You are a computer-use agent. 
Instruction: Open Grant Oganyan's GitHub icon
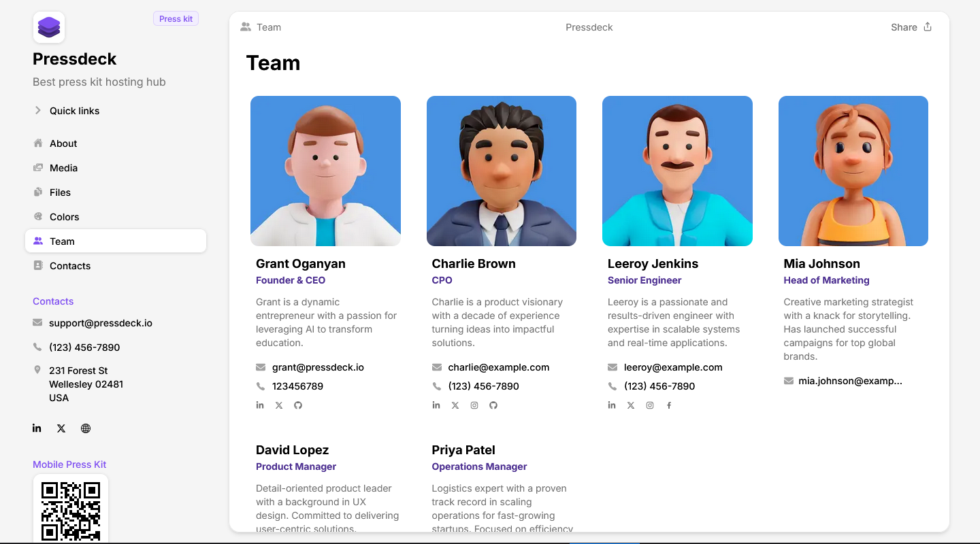click(298, 405)
